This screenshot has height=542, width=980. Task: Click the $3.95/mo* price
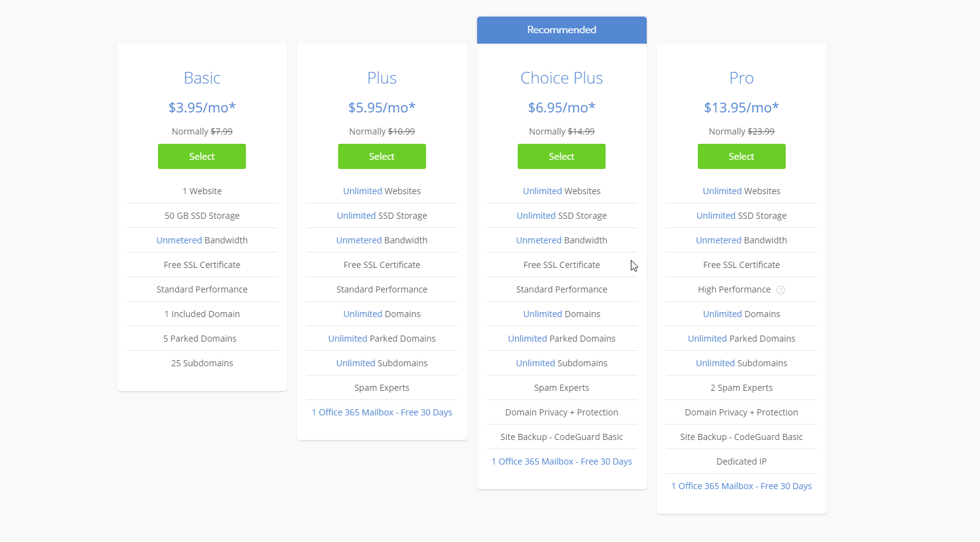(202, 108)
